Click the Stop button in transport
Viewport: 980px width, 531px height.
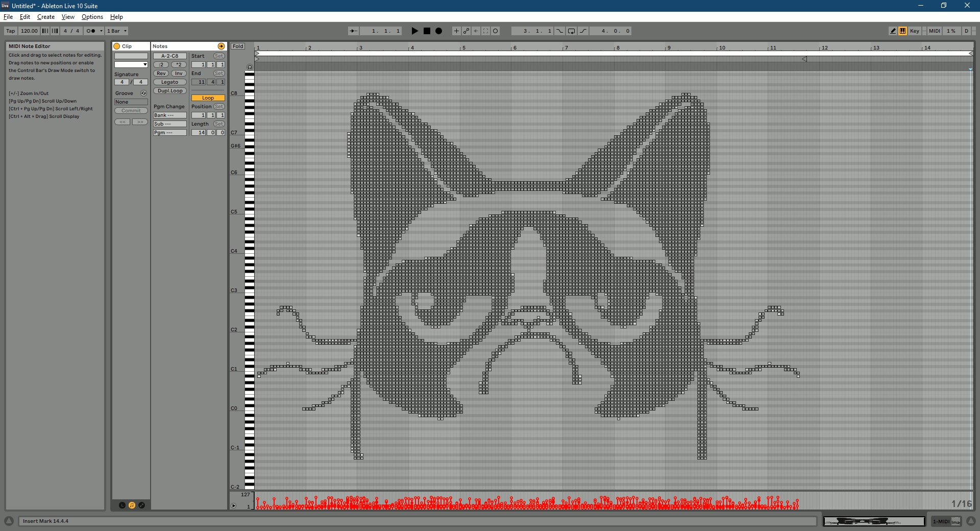[x=427, y=31]
